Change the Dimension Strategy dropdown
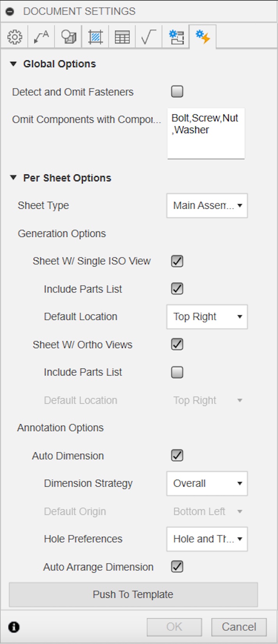The width and height of the screenshot is (278, 644). coord(207,484)
